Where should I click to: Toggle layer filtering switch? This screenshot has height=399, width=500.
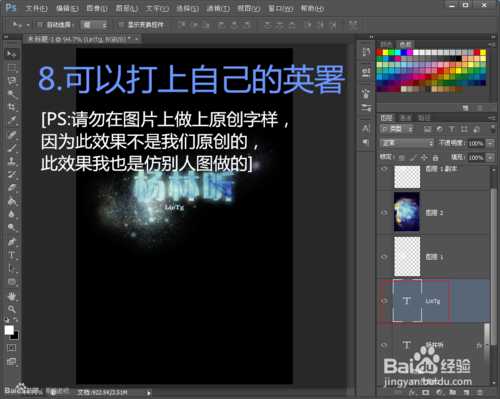[x=493, y=129]
